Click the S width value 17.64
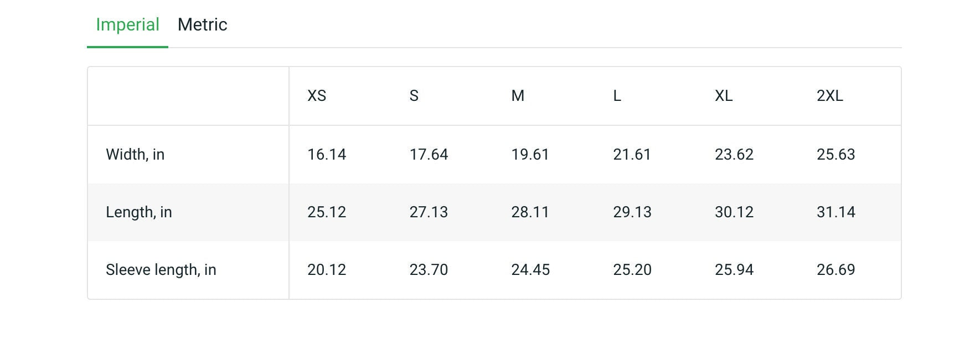This screenshot has width=980, height=337. pyautogui.click(x=429, y=155)
